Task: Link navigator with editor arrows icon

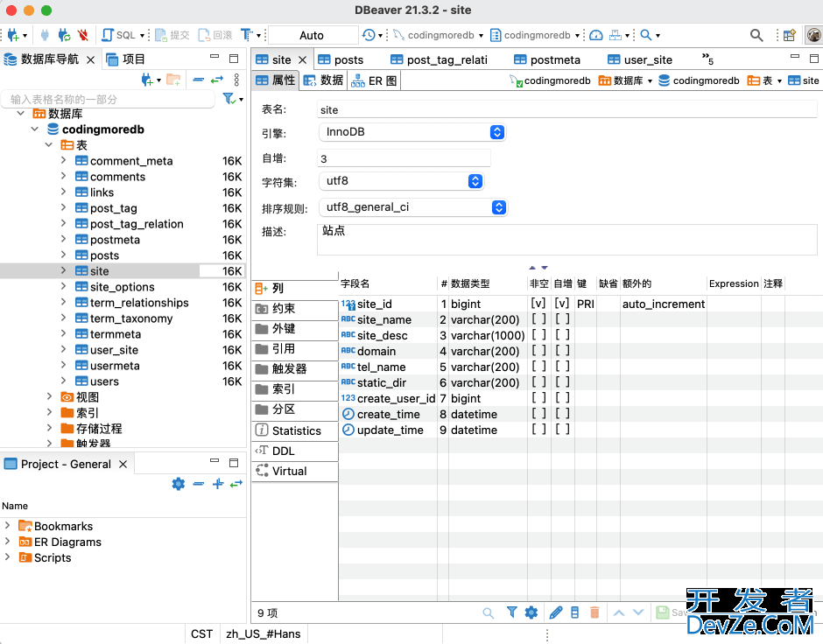Action: pos(217,80)
